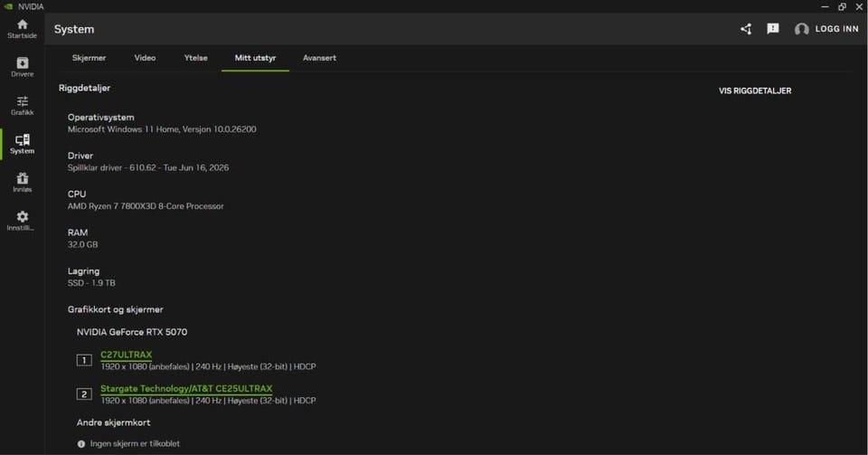Screen dimensions: 868x455
Task: Open the C27ULTRAX display link
Action: 127,355
